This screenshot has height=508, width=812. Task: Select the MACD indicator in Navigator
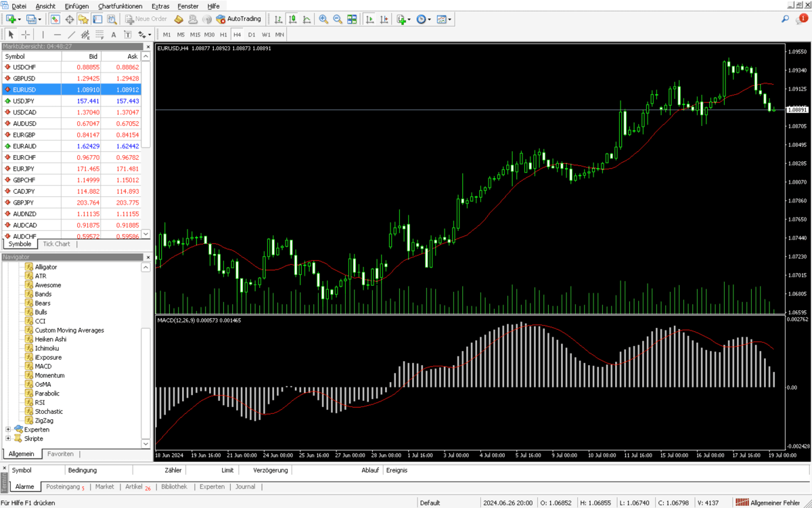(43, 366)
